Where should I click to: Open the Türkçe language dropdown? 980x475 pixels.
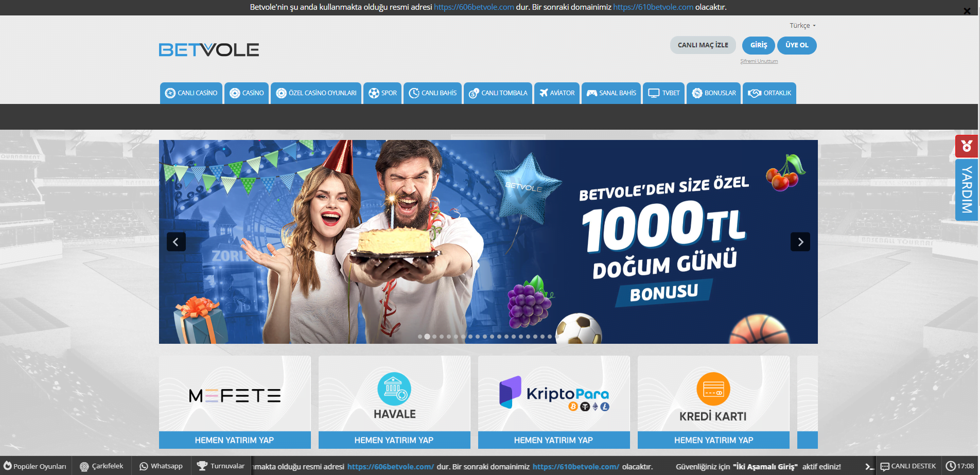click(x=802, y=25)
